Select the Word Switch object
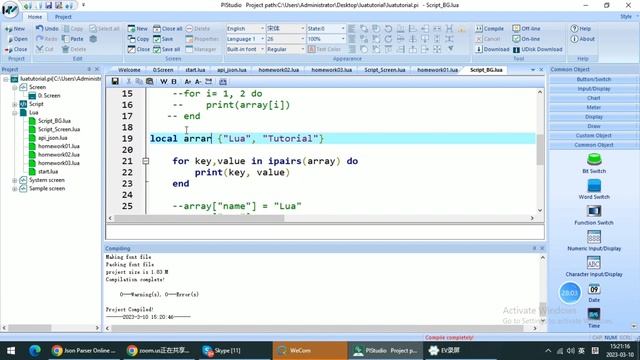This screenshot has height=360, width=640. coord(594,189)
